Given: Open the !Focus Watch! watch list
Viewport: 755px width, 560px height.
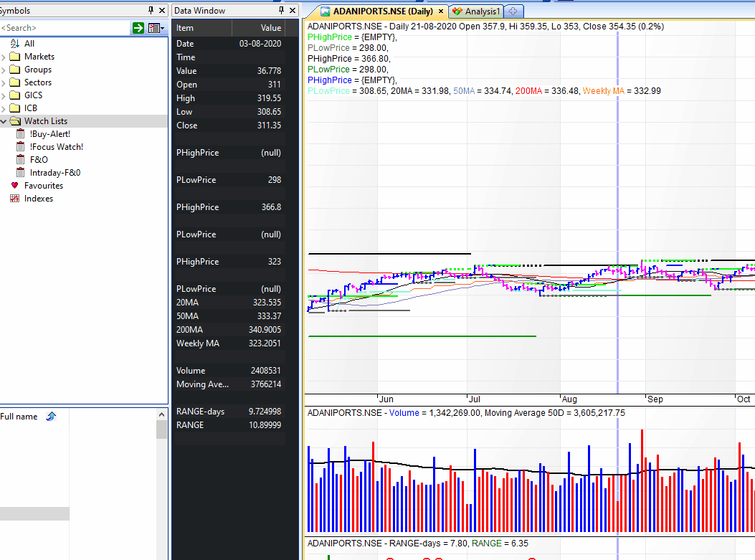Looking at the screenshot, I should point(57,147).
